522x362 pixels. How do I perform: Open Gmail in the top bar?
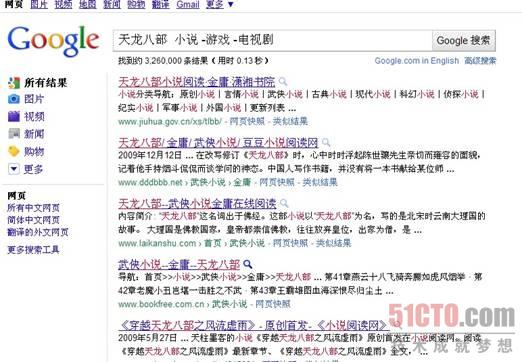(188, 4)
